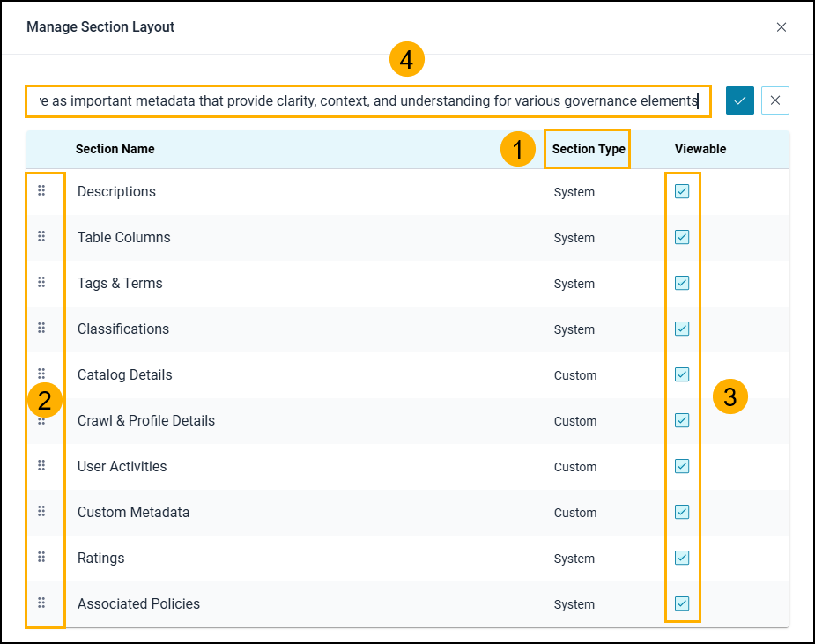
Task: Uncheck Viewable for Descriptions section
Action: pos(682,191)
